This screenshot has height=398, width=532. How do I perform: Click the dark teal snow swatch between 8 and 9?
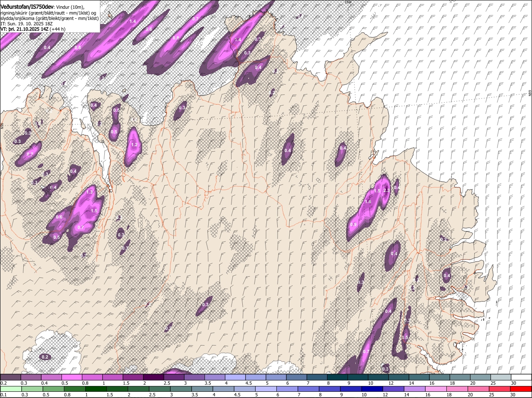[x=337, y=377]
